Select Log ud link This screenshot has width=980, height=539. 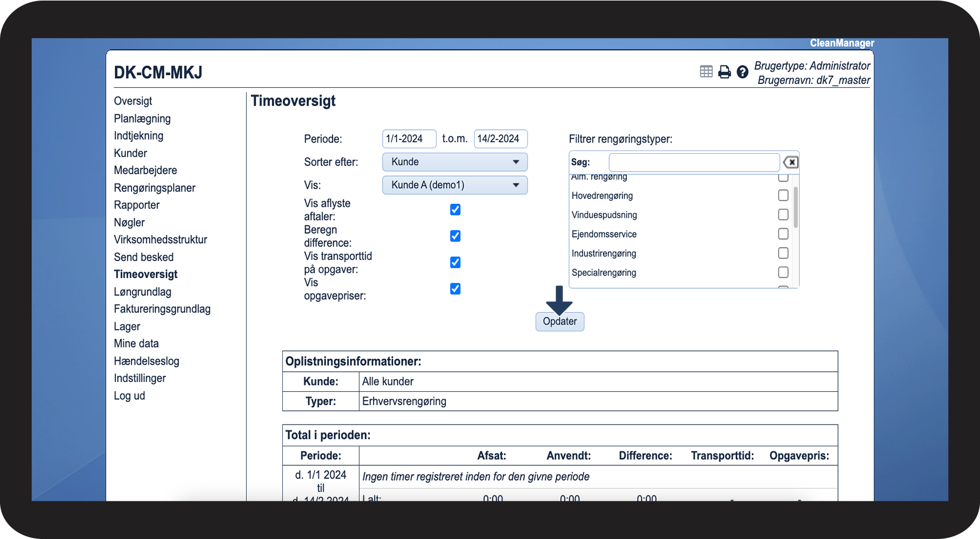click(129, 396)
